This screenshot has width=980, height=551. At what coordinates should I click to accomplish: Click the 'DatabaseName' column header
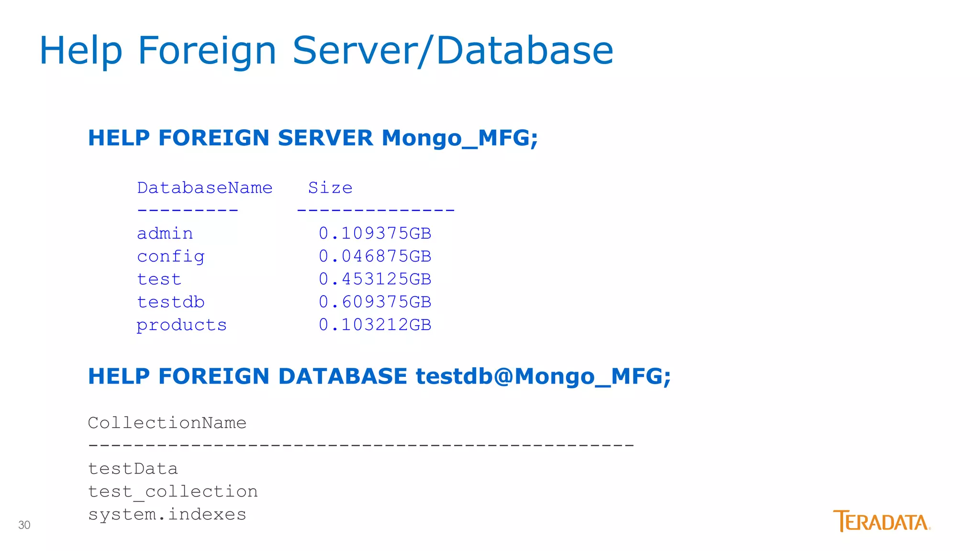[x=205, y=187]
